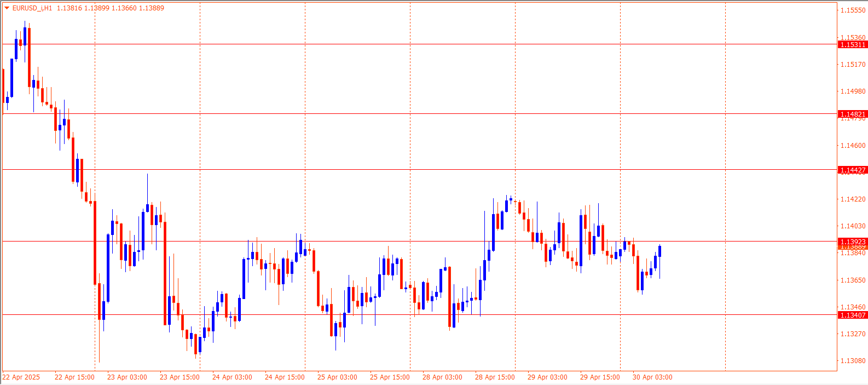This screenshot has height=385, width=868.
Task: Select the 1.15311 red price level label
Action: tap(853, 44)
